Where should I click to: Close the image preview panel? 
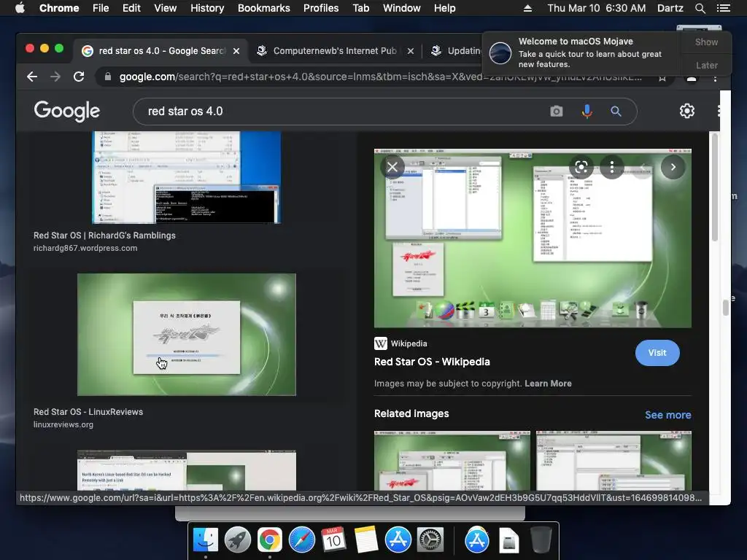click(392, 167)
